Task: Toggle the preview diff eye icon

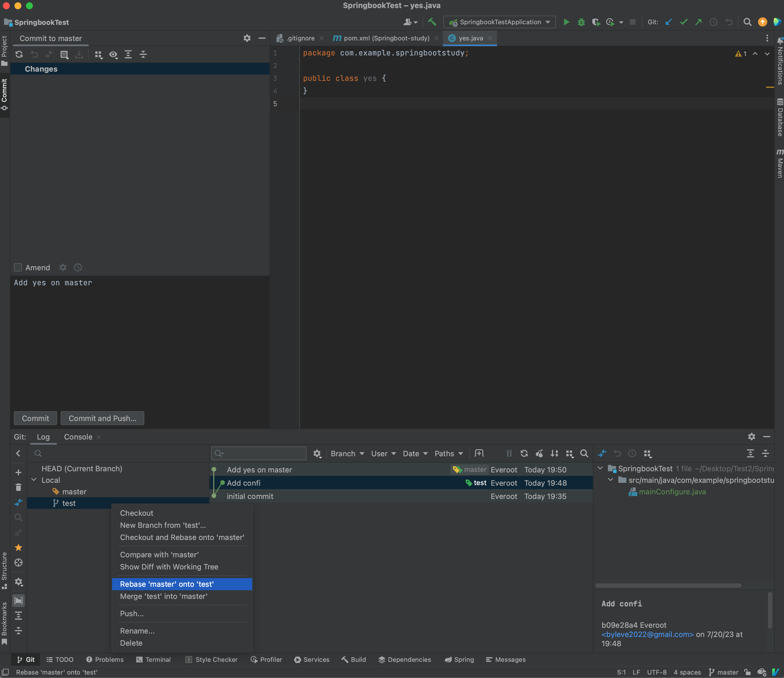Action: click(x=113, y=55)
